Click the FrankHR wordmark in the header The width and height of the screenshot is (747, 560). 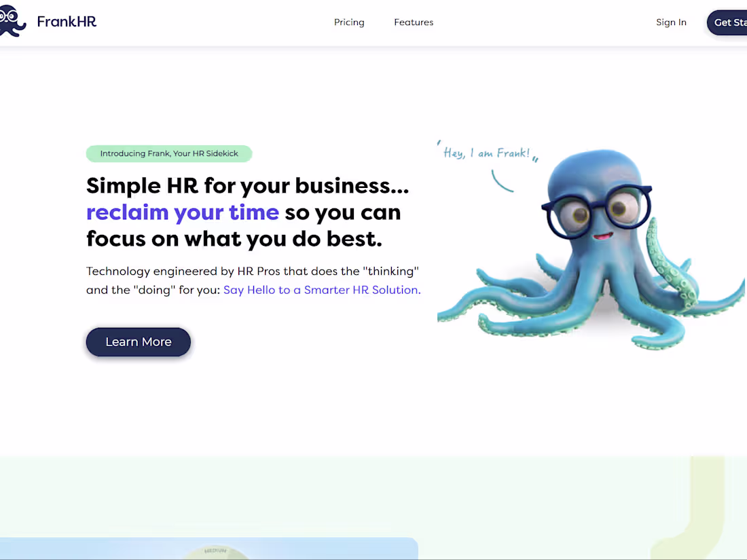pos(66,21)
